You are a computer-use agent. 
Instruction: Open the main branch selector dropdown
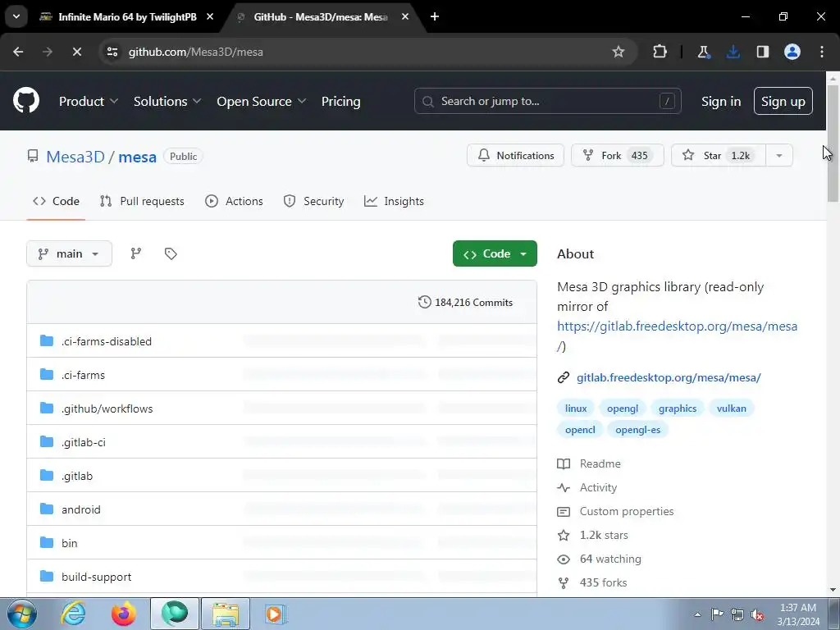pos(69,253)
